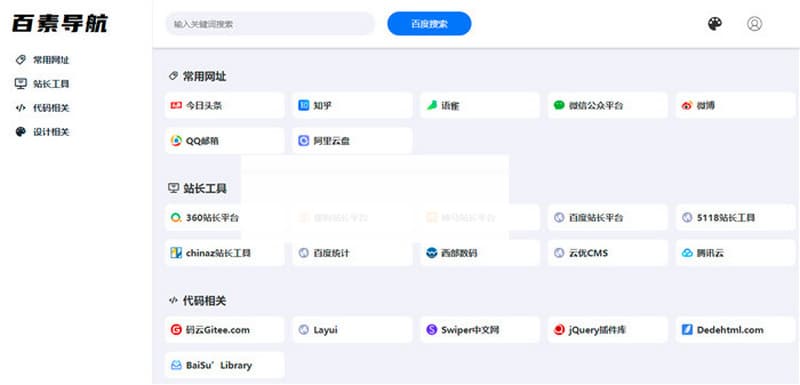Open the 阿里云盘 link label
Screen dimensions: 800x385
coord(332,141)
